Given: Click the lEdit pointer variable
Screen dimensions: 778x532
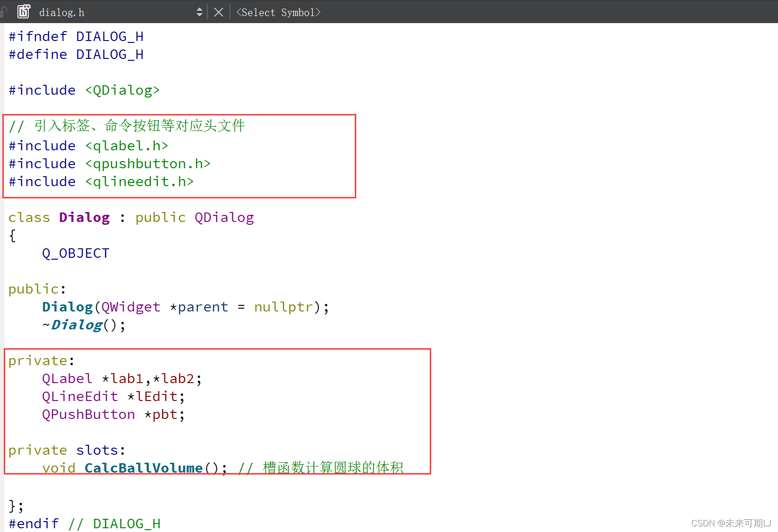Looking at the screenshot, I should [156, 397].
